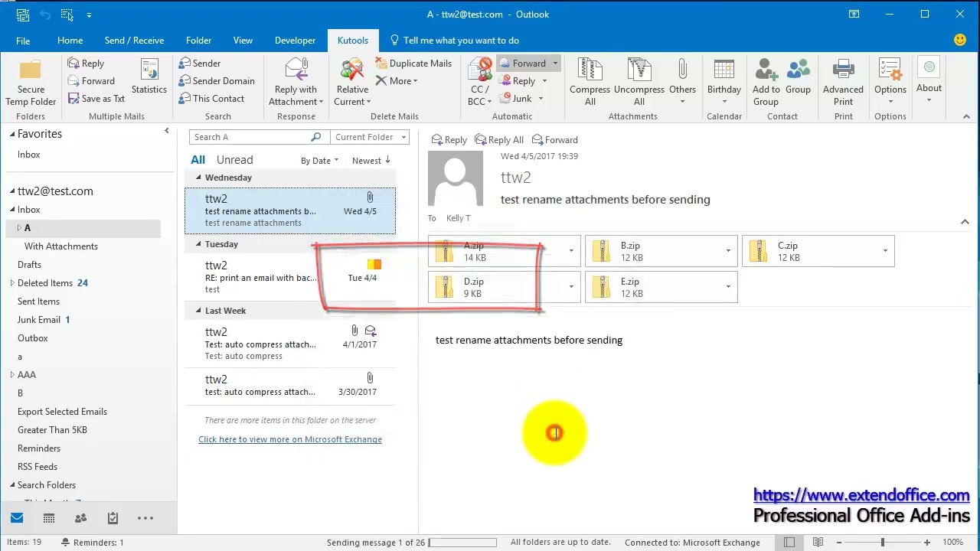
Task: Open Relative Current delete option
Action: pyautogui.click(x=352, y=83)
